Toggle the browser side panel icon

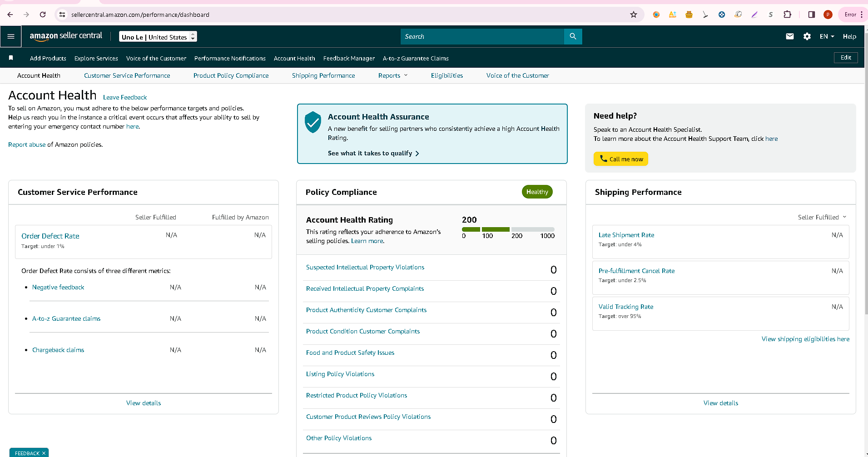pyautogui.click(x=811, y=15)
